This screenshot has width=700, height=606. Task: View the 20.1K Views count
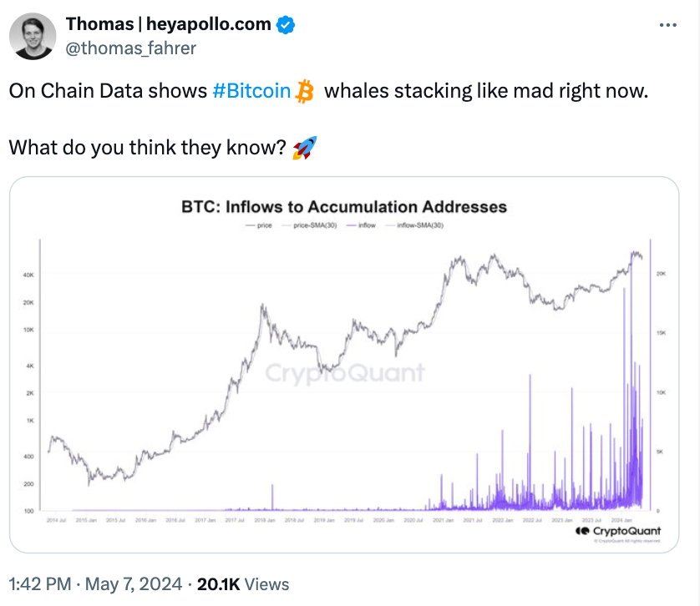[243, 584]
